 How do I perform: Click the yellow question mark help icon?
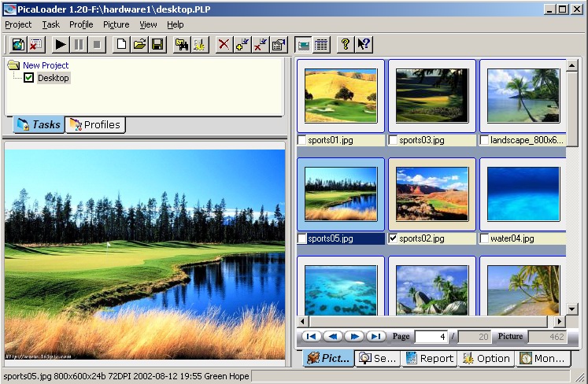(344, 44)
